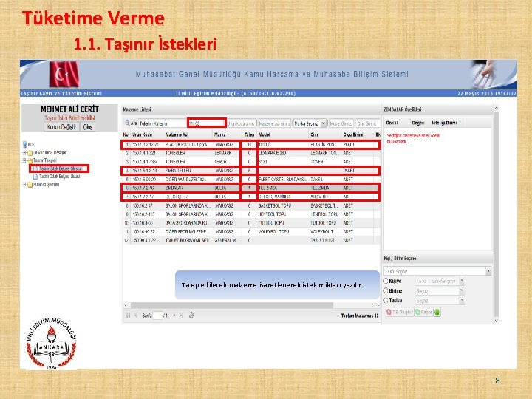Click the KBS root icon
This screenshot has width=532, height=399.
(x=24, y=145)
